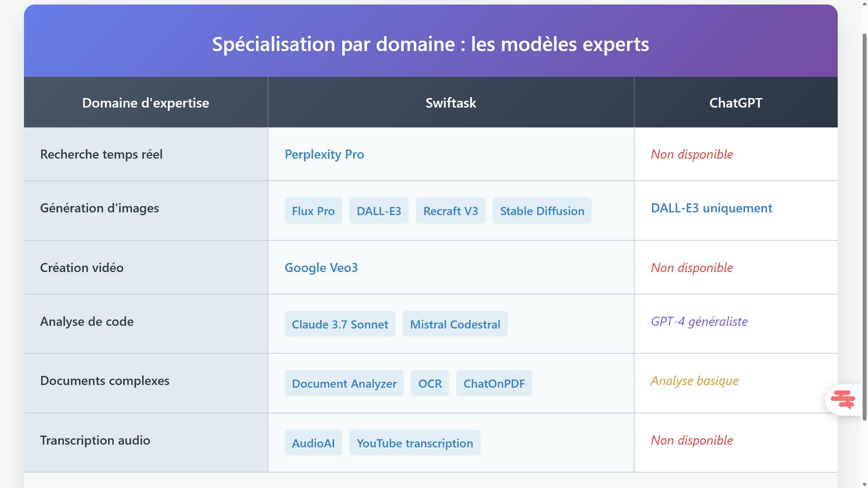
Task: Select the Mistral Codestral badge
Action: coord(455,324)
